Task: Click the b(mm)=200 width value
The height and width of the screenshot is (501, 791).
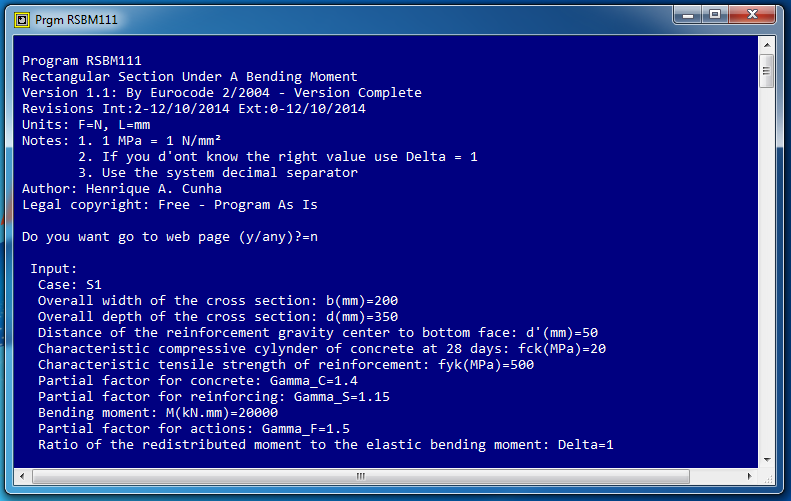Action: pyautogui.click(x=362, y=301)
